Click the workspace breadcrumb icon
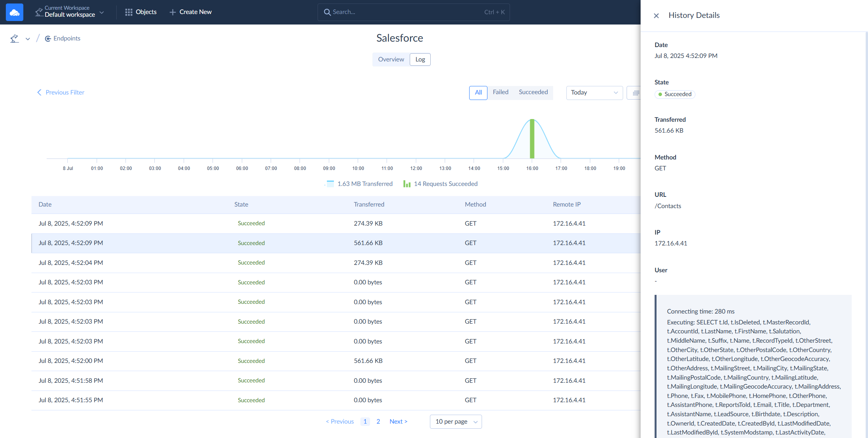The height and width of the screenshot is (438, 868). point(14,39)
